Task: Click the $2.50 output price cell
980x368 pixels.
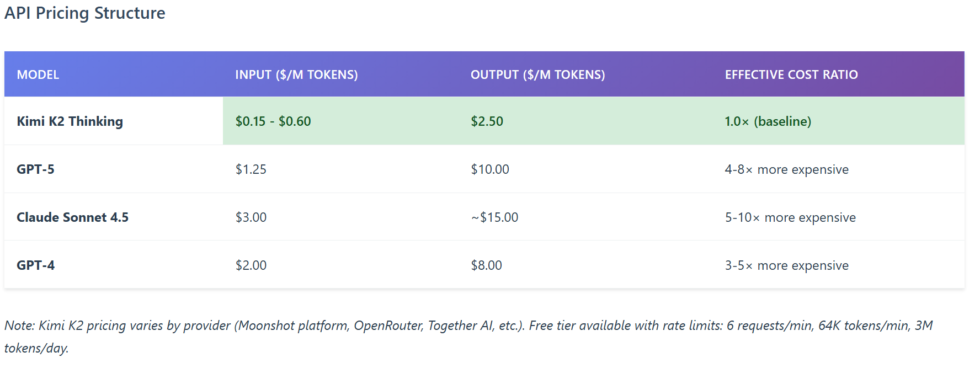Action: tap(487, 121)
